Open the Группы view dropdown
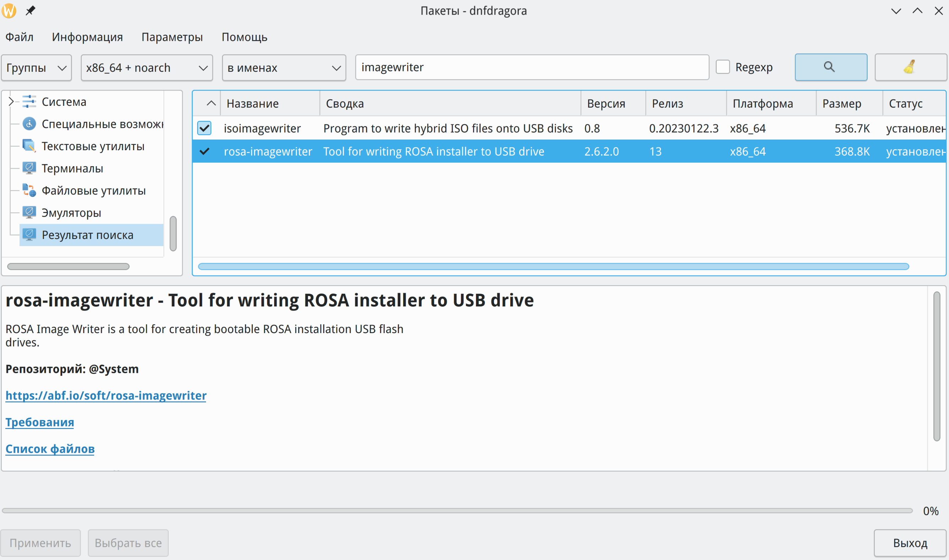 36,68
